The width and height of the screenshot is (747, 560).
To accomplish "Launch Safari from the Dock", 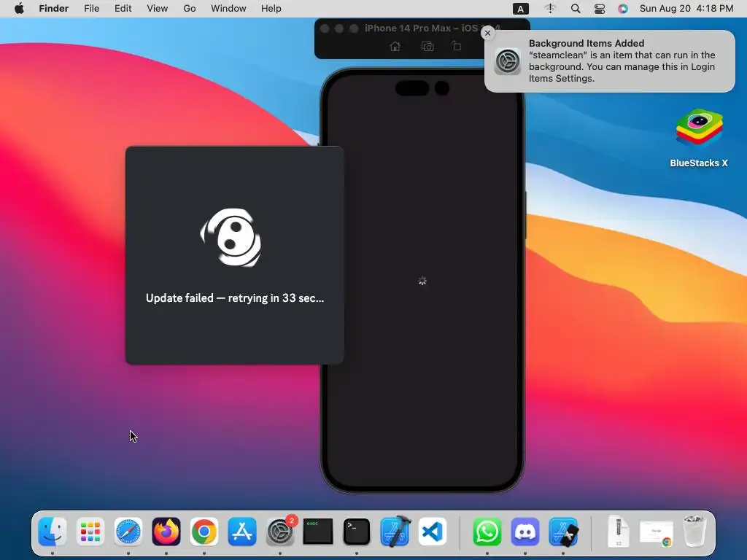I will point(128,532).
